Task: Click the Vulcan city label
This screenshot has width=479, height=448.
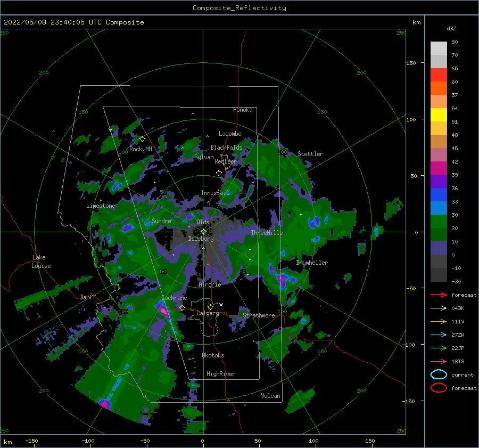Action: (271, 396)
